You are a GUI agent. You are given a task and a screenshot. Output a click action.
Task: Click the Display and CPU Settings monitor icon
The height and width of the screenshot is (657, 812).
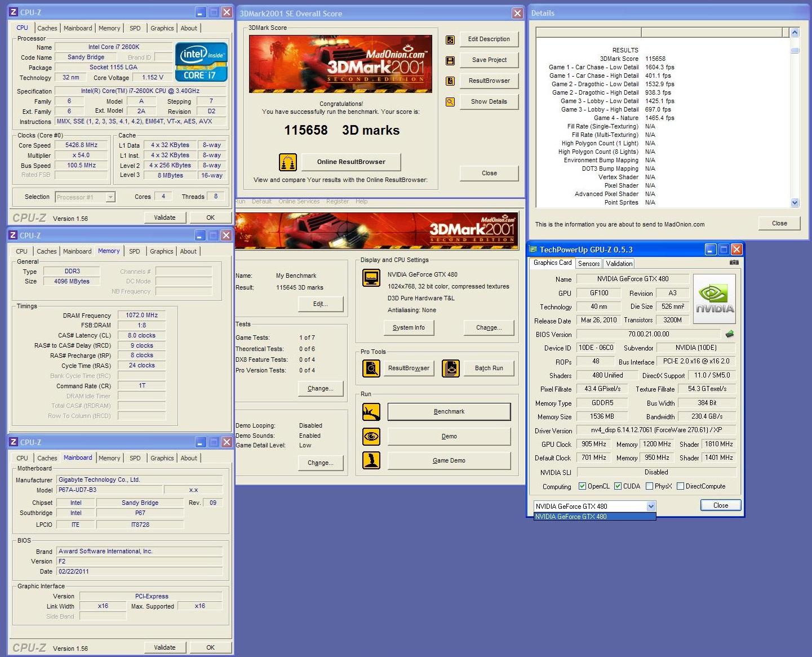(x=371, y=278)
